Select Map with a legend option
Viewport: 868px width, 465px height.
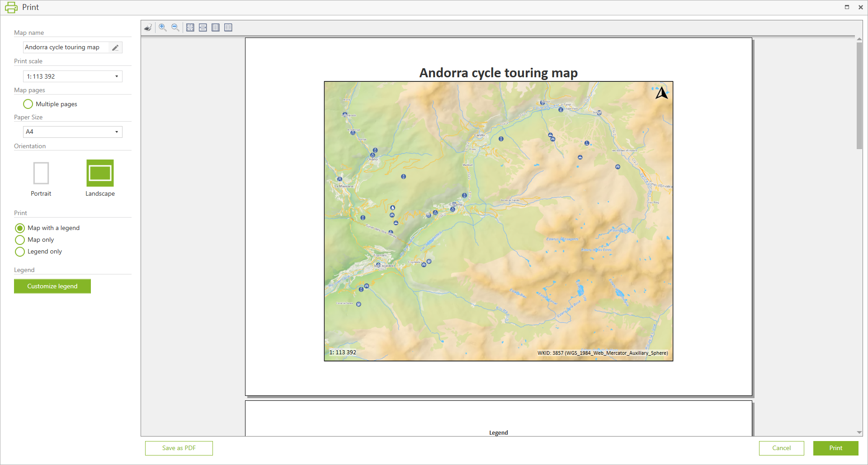click(x=20, y=228)
